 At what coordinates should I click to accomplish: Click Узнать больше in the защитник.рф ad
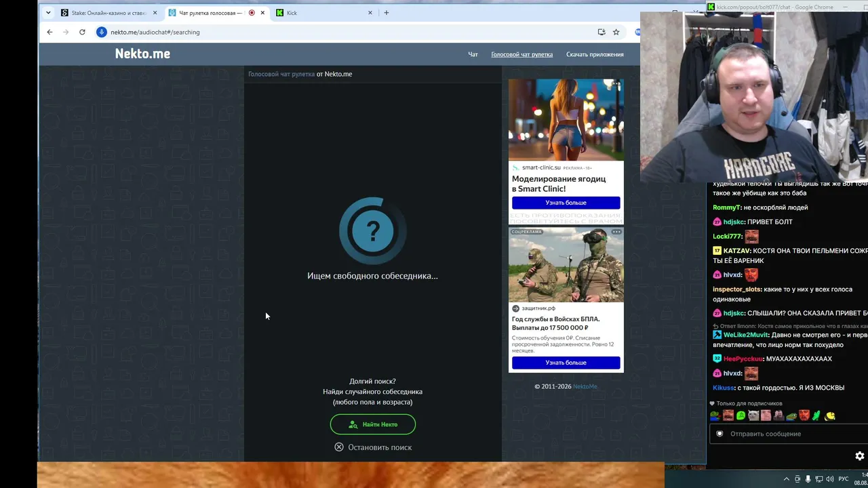566,363
